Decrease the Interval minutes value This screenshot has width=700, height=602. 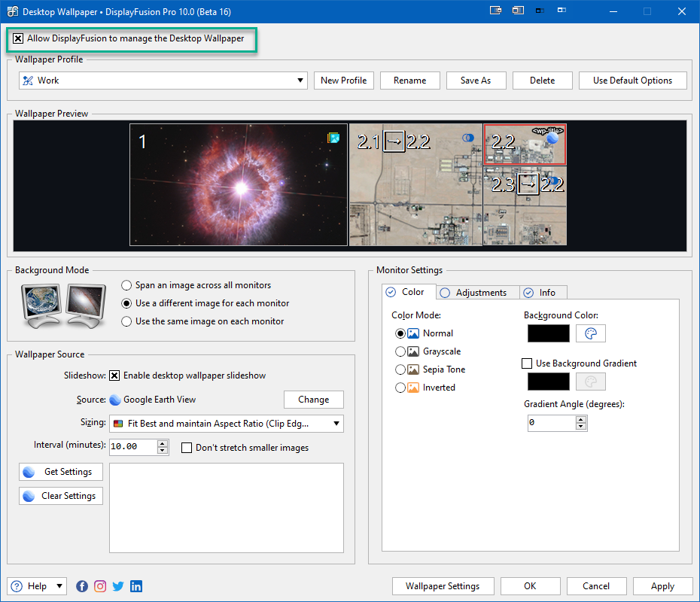163,450
